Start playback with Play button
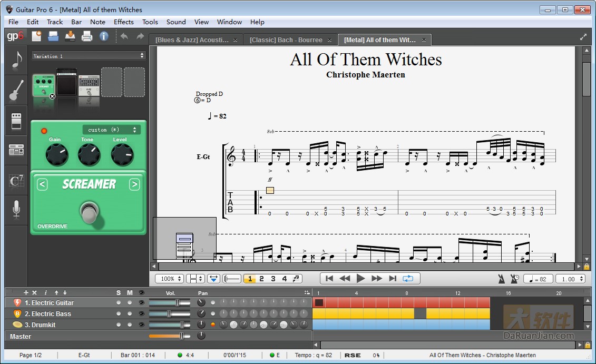This screenshot has height=364, width=596. (x=361, y=279)
